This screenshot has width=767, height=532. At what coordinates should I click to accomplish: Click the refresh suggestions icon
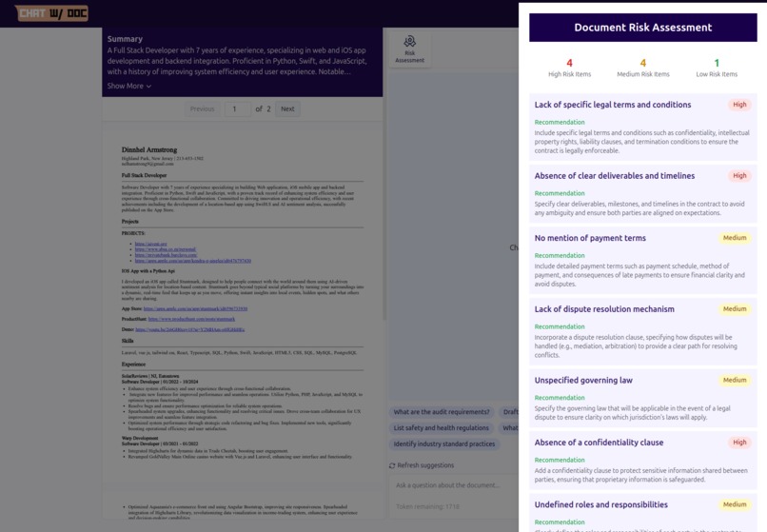[x=392, y=465]
